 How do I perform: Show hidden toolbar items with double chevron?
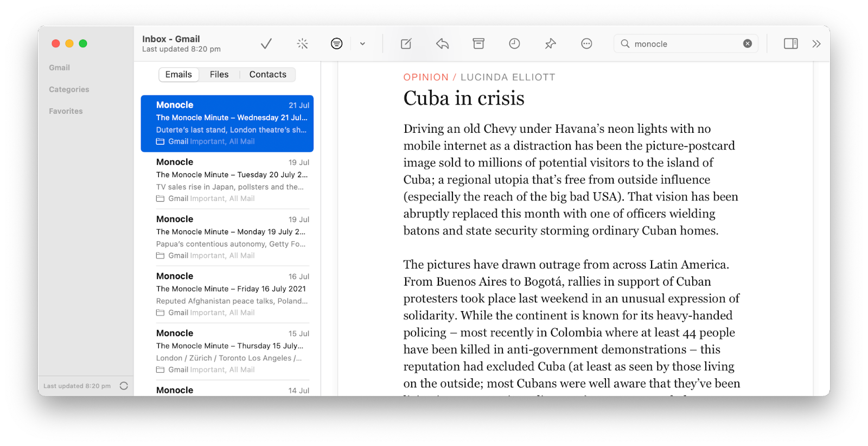tap(816, 44)
